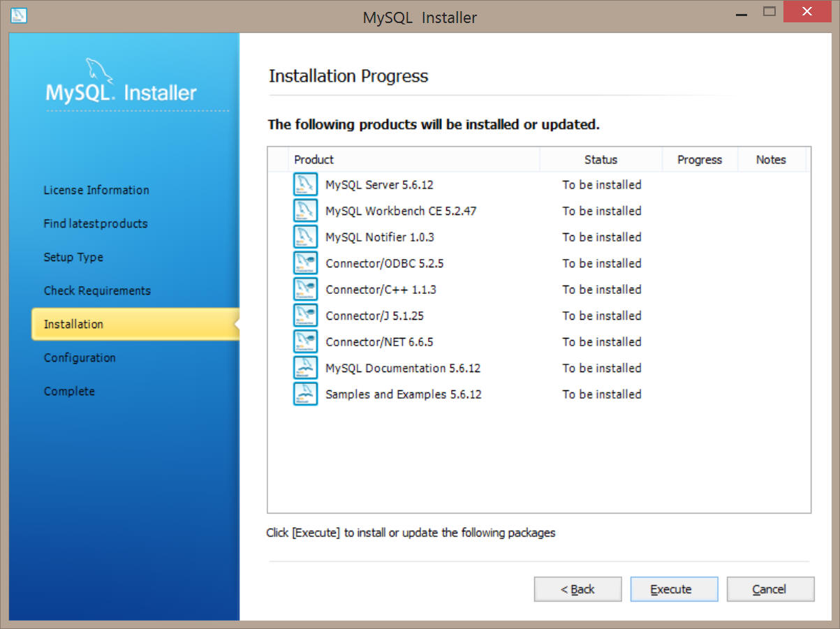
Task: Go to the Find latest products step
Action: coord(96,223)
